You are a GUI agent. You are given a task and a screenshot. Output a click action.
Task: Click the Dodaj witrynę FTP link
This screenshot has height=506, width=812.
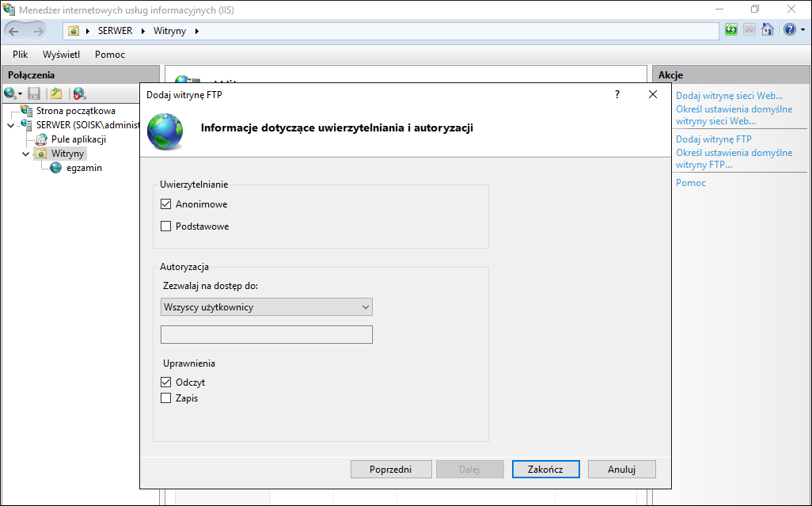714,139
